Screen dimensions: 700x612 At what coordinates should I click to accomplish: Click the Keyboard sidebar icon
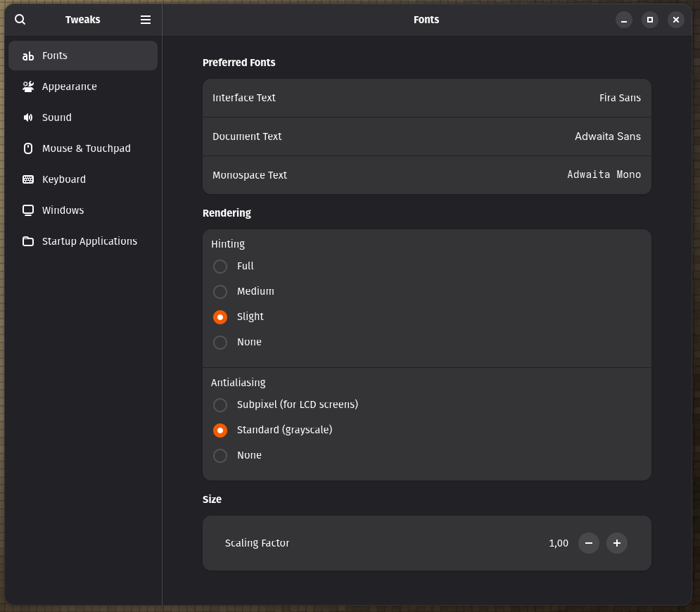(x=28, y=179)
